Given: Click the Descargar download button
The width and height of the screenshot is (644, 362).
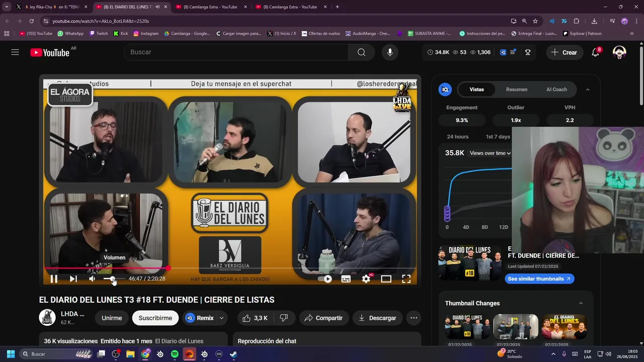Looking at the screenshot, I should pyautogui.click(x=377, y=318).
